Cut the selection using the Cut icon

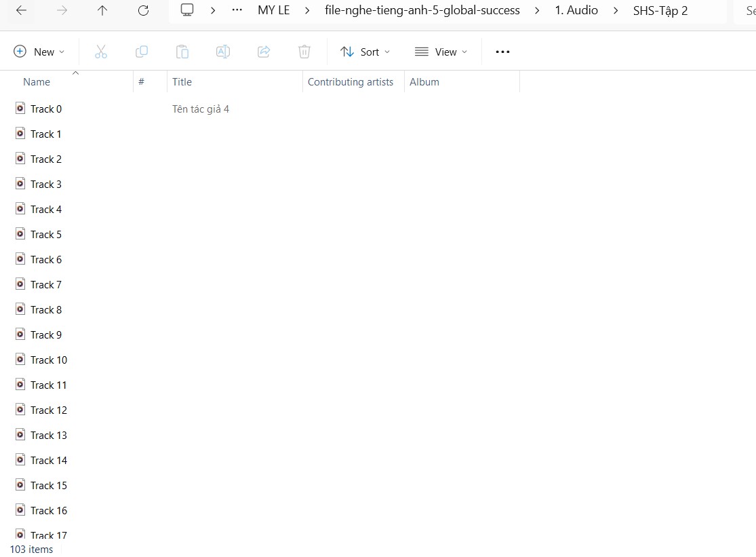[x=101, y=52]
